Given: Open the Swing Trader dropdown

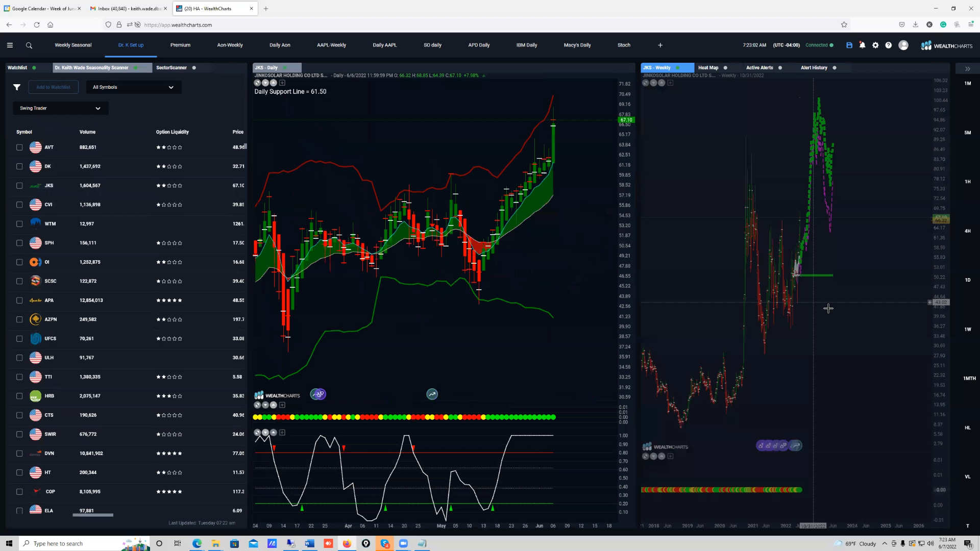Looking at the screenshot, I should (60, 108).
